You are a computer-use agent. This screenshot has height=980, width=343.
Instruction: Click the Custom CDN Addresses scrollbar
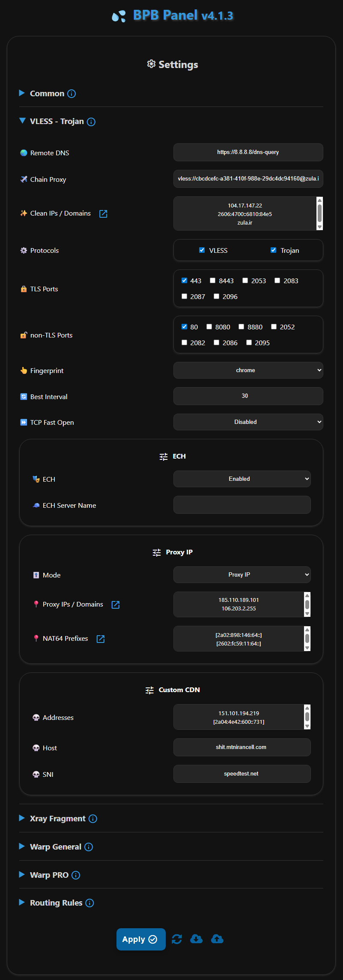point(307,717)
